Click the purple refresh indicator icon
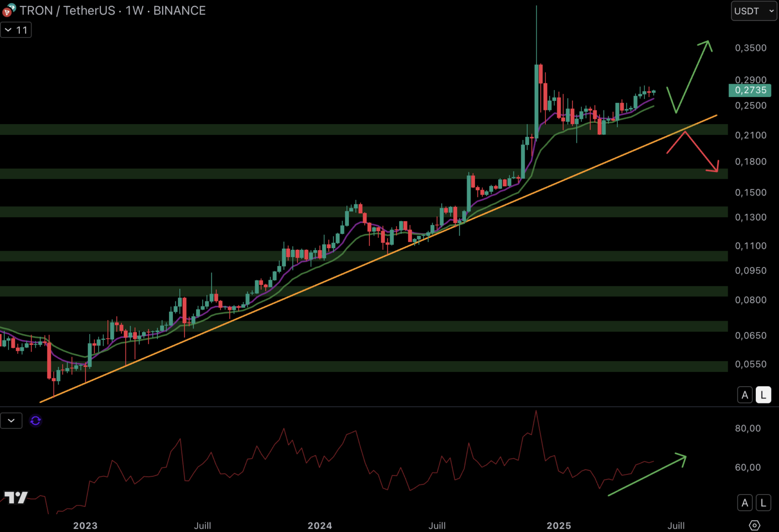 click(35, 421)
